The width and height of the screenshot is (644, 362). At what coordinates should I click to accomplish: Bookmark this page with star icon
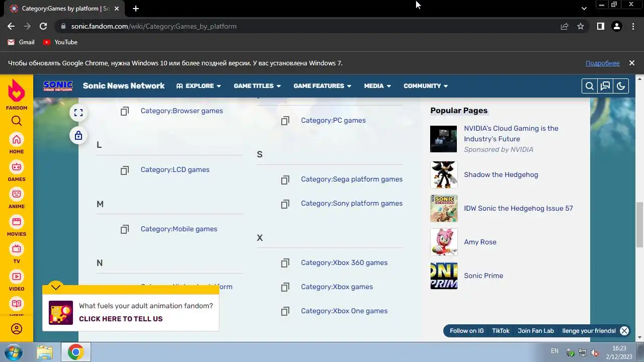click(x=581, y=26)
